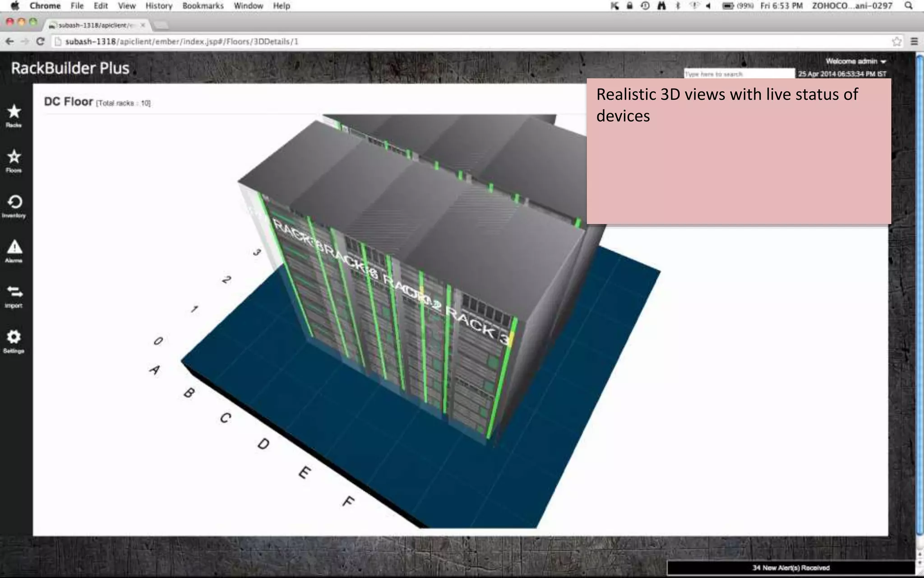
Task: Click the floor column label F
Action: (348, 501)
